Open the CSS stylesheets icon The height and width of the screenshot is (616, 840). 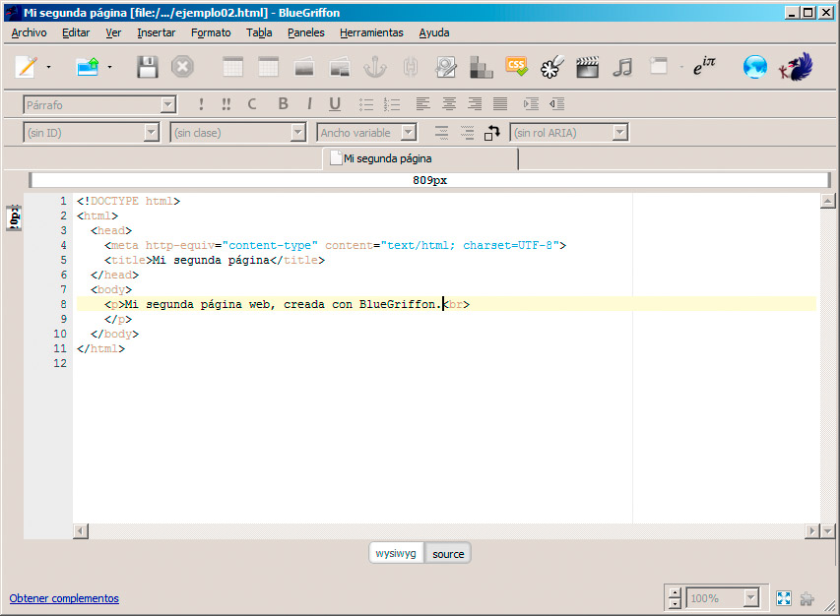click(x=516, y=66)
